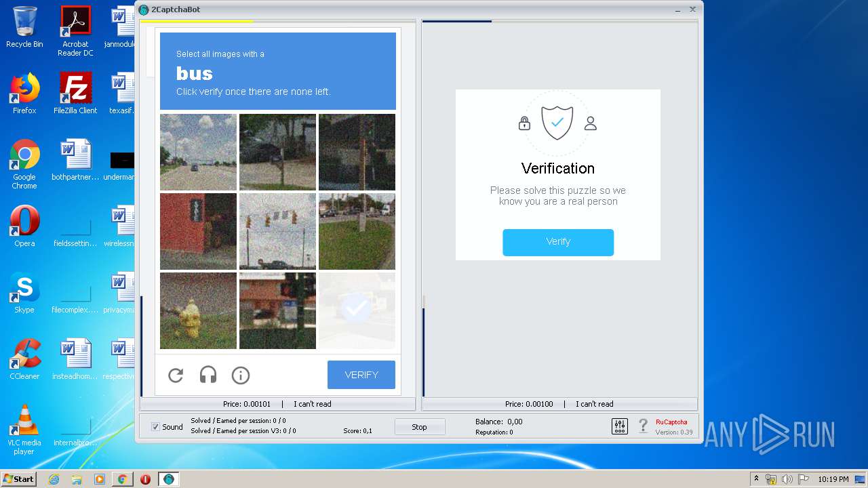
Task: Open the RuCaptcha link
Action: tap(671, 422)
